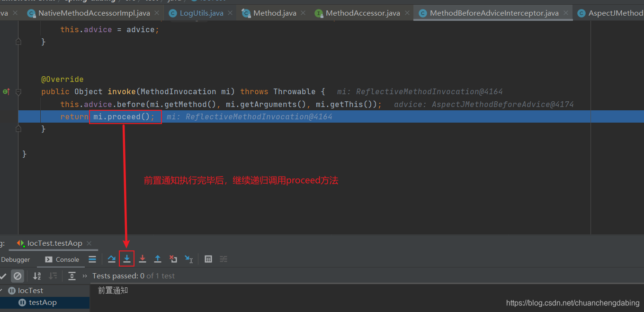This screenshot has height=312, width=644.
Task: Click the @Override annotation
Action: [x=62, y=79]
